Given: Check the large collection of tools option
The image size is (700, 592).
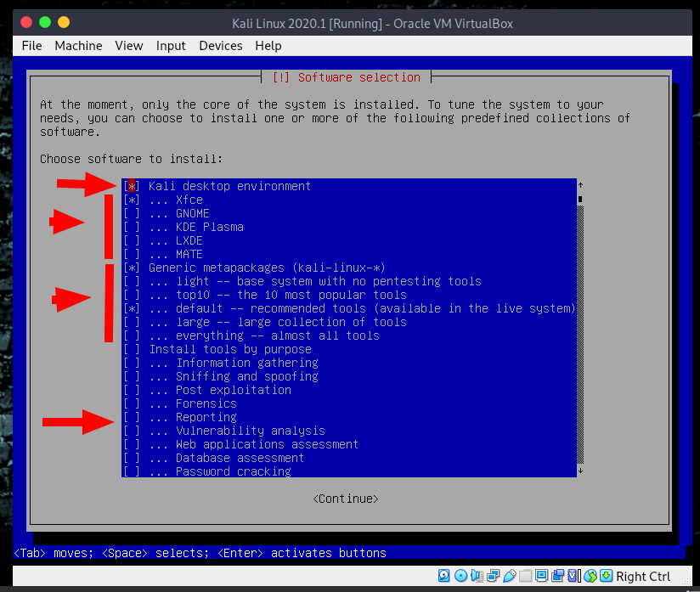Looking at the screenshot, I should point(131,322).
